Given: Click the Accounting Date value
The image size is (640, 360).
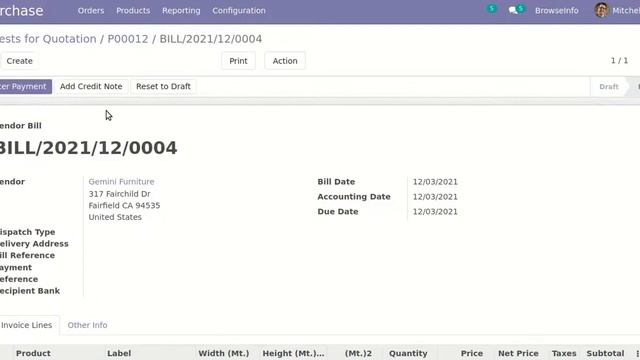Looking at the screenshot, I should click(435, 197).
